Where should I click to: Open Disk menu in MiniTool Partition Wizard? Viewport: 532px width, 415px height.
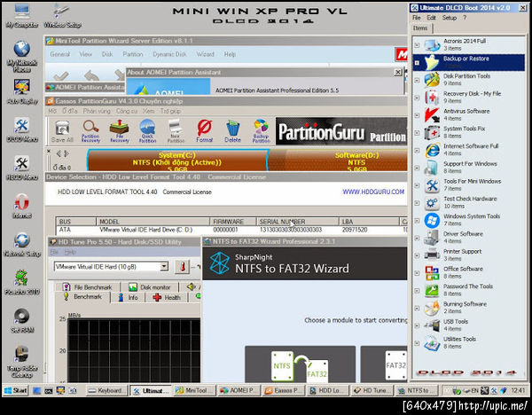pyautogui.click(x=107, y=54)
